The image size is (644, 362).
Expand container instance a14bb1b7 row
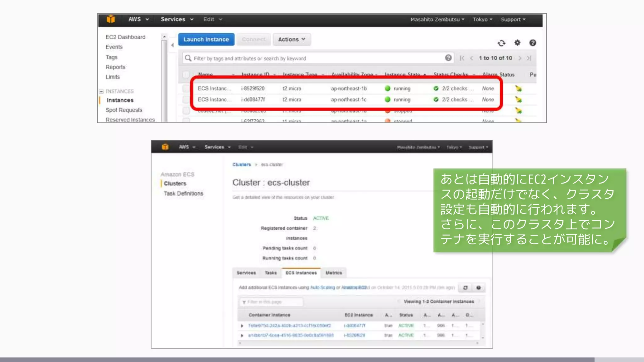click(242, 336)
